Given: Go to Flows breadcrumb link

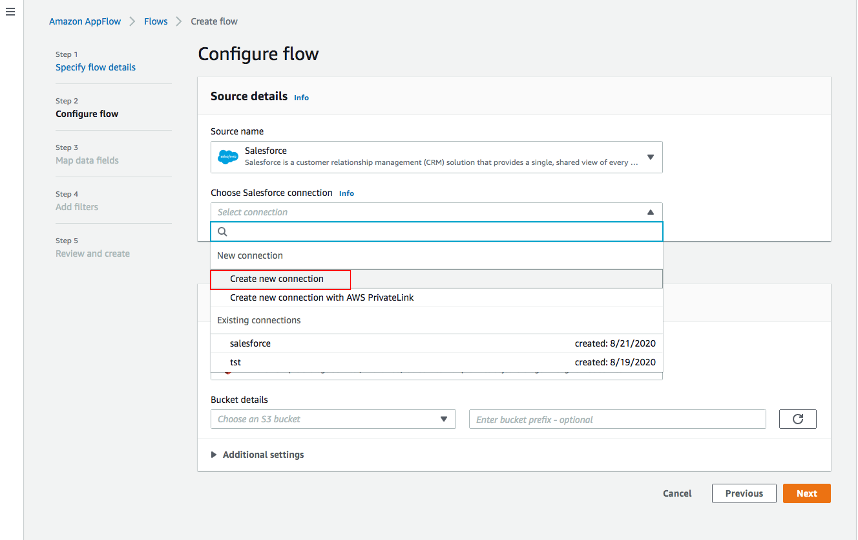Looking at the screenshot, I should [155, 21].
